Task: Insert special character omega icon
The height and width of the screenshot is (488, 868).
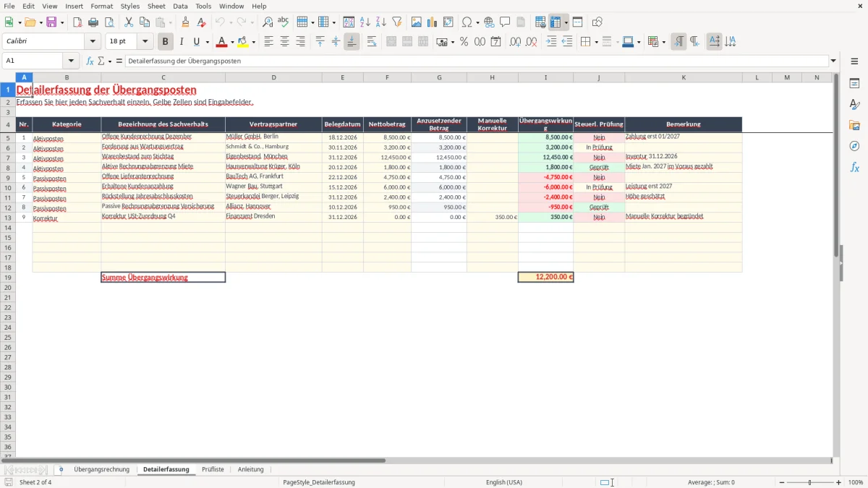Action: pos(467,22)
